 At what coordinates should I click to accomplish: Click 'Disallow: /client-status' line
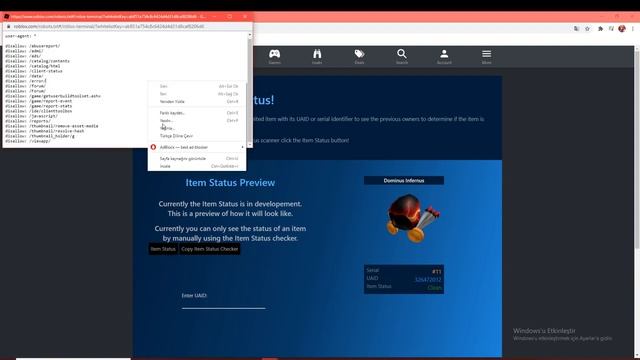tap(34, 71)
